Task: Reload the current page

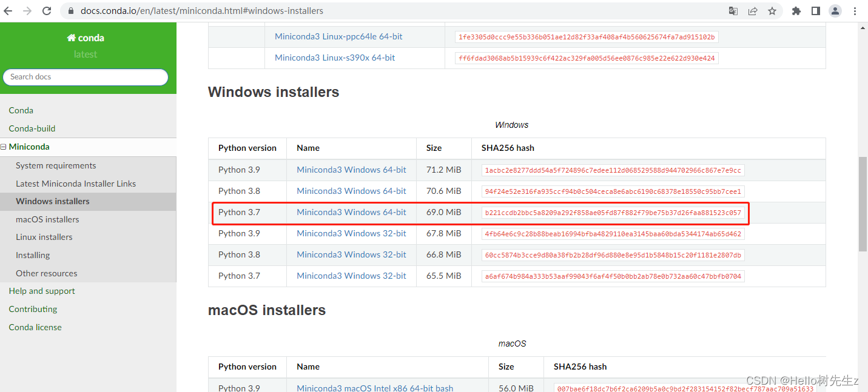Action: pos(47,11)
